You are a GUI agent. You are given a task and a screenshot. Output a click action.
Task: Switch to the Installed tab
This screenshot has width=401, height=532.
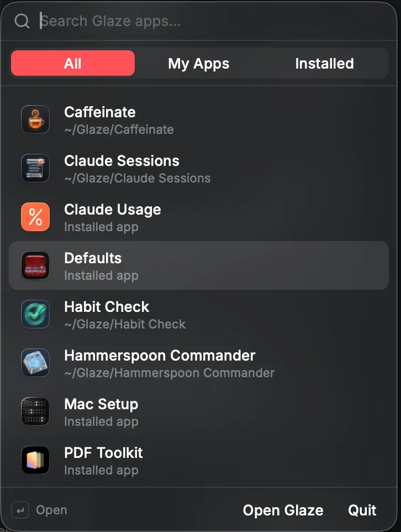click(x=324, y=64)
